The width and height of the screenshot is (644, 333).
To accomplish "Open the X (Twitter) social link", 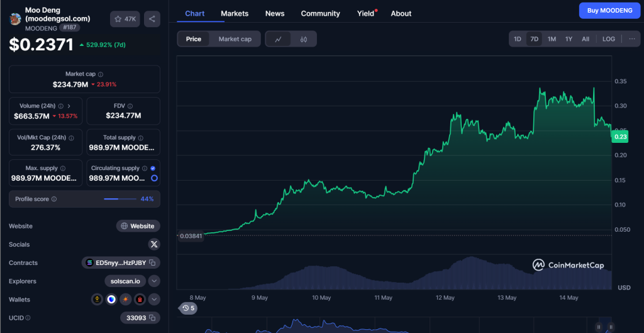I will (x=154, y=244).
